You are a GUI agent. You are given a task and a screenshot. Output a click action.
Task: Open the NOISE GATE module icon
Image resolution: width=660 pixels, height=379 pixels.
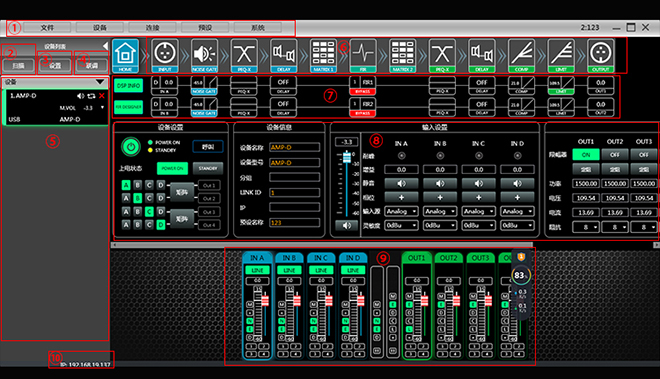(205, 56)
